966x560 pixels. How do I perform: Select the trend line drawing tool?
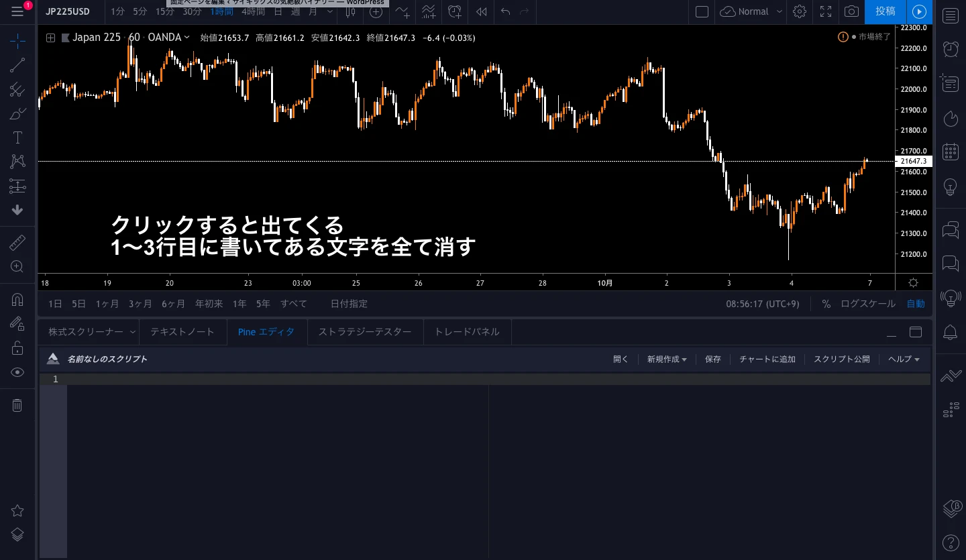click(17, 65)
